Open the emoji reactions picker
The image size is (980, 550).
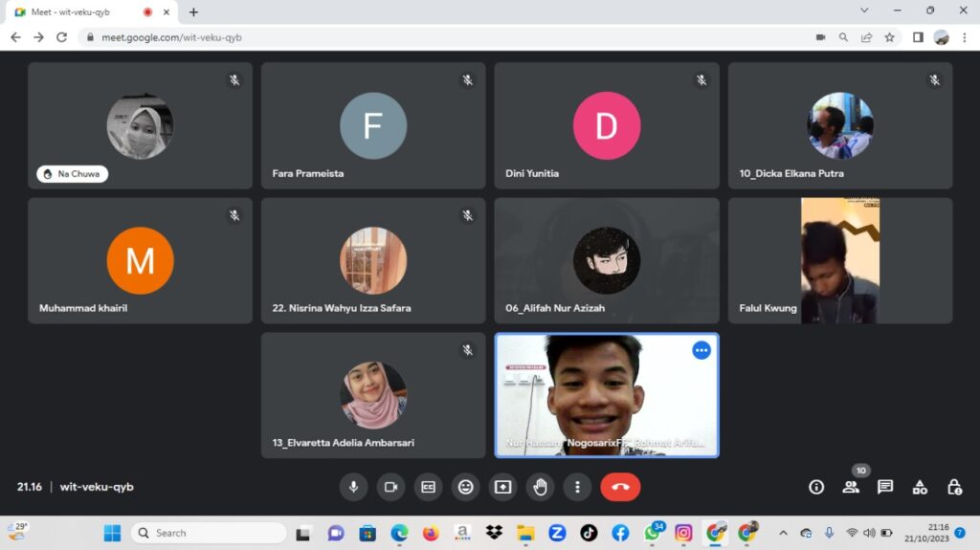465,487
